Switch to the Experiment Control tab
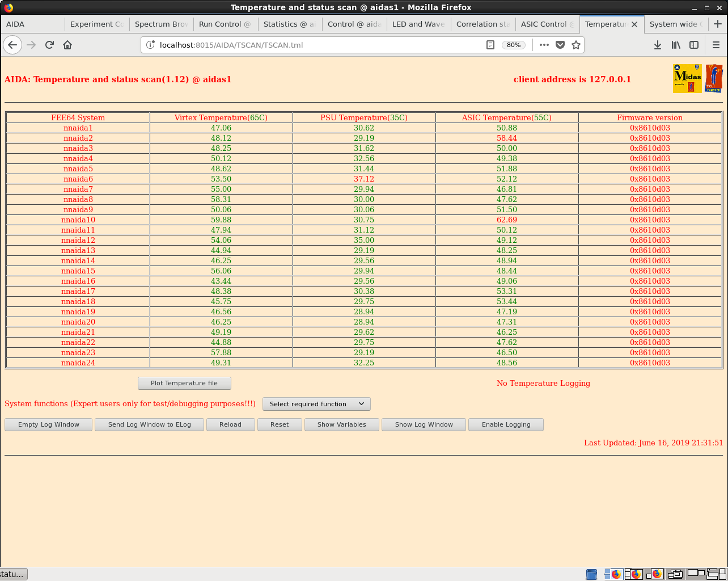 pyautogui.click(x=96, y=24)
